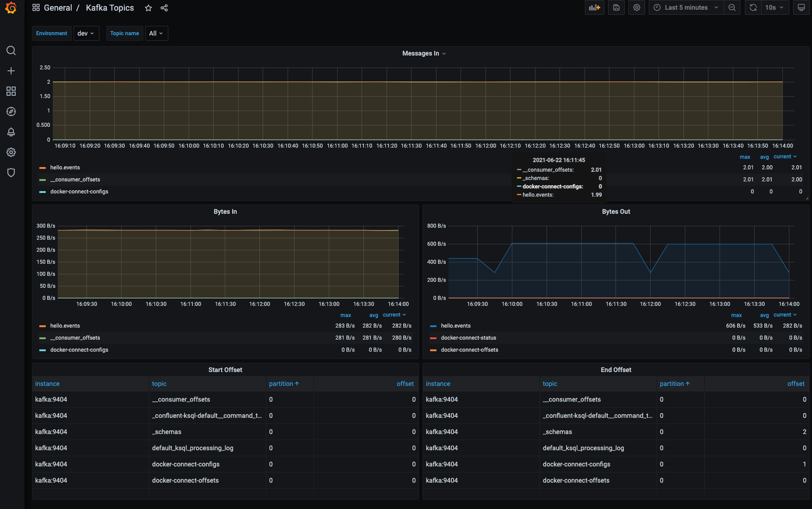812x509 pixels.
Task: Open the Dashboards sidebar icon
Action: [x=11, y=91]
